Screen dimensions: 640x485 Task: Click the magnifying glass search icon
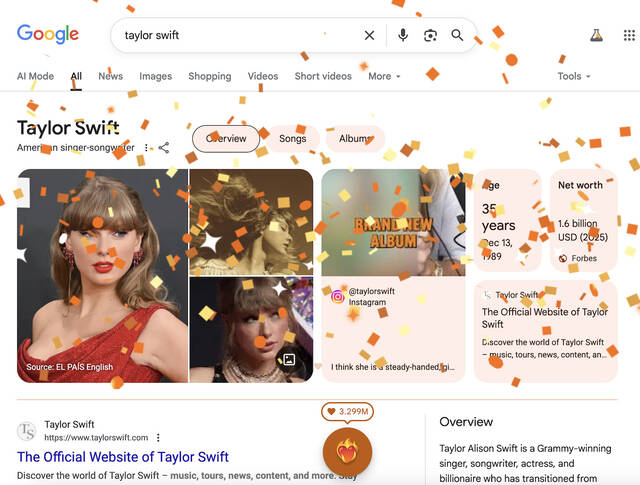pyautogui.click(x=457, y=35)
